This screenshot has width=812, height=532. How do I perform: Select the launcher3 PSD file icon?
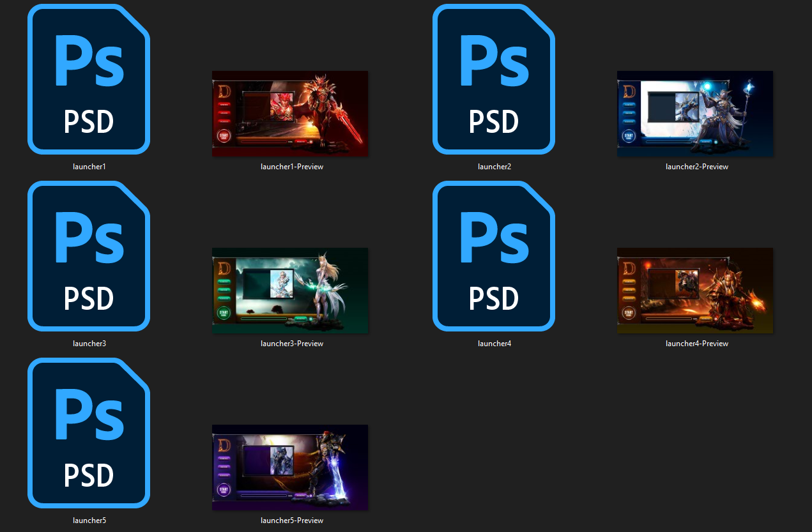click(x=89, y=256)
